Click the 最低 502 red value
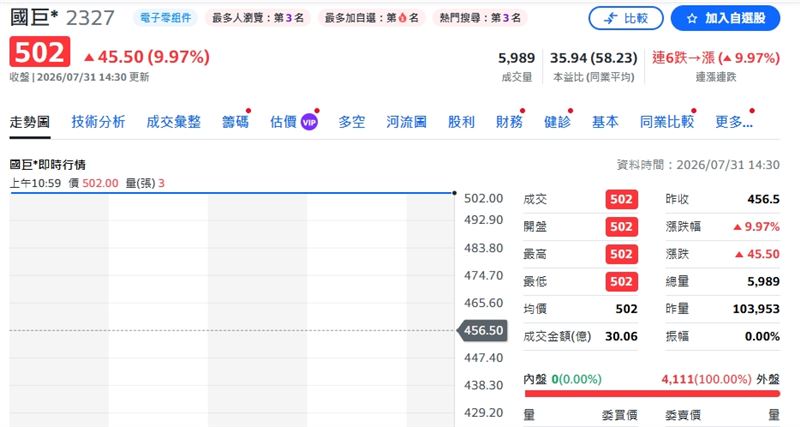The height and width of the screenshot is (427, 800). click(621, 282)
